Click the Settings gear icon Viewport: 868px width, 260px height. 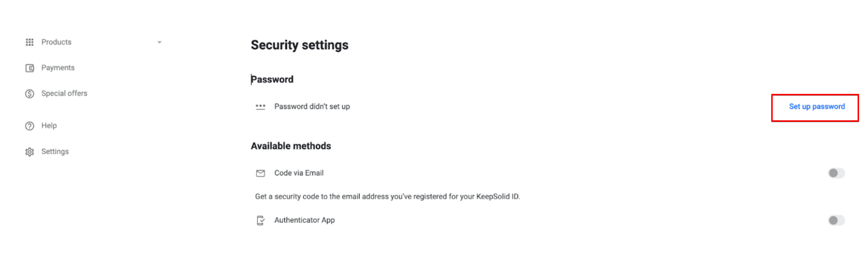tap(29, 152)
